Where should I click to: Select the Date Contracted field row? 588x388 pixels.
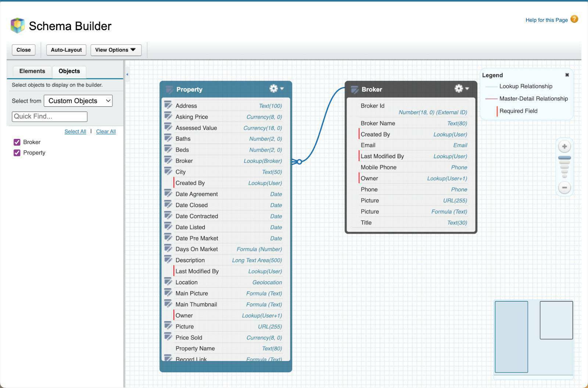[x=228, y=216]
